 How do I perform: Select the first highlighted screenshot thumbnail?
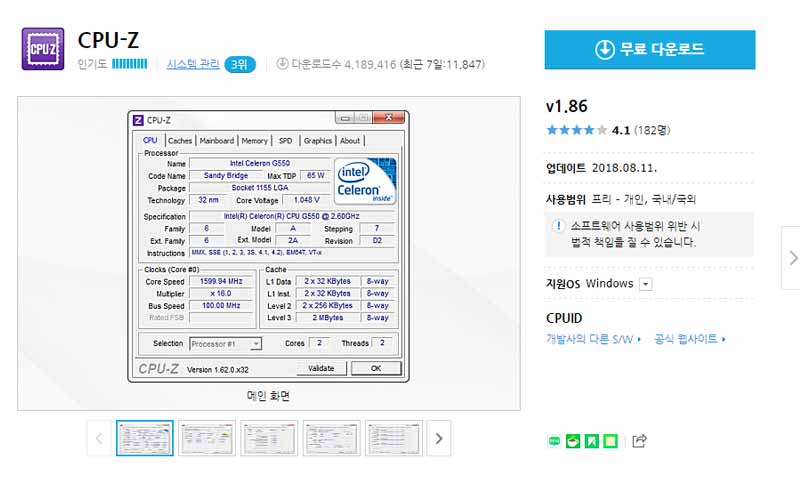(x=145, y=438)
